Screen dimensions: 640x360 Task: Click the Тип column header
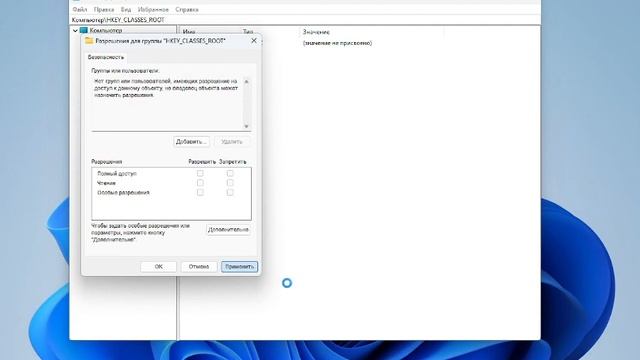248,32
